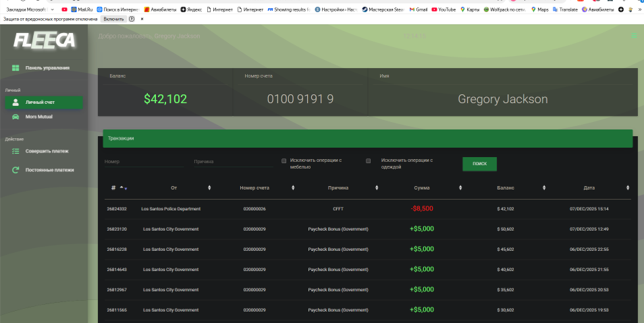Viewport: 644px width, 323px height.
Task: Click the hamburger menu icon at top right
Action: coord(634,36)
